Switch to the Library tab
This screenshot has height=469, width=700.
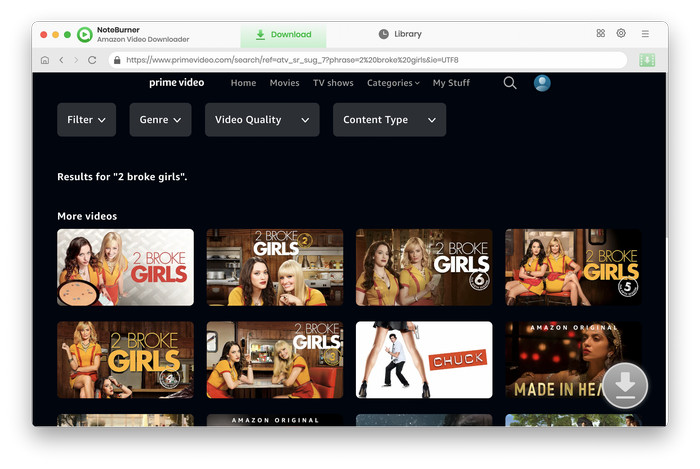point(400,34)
